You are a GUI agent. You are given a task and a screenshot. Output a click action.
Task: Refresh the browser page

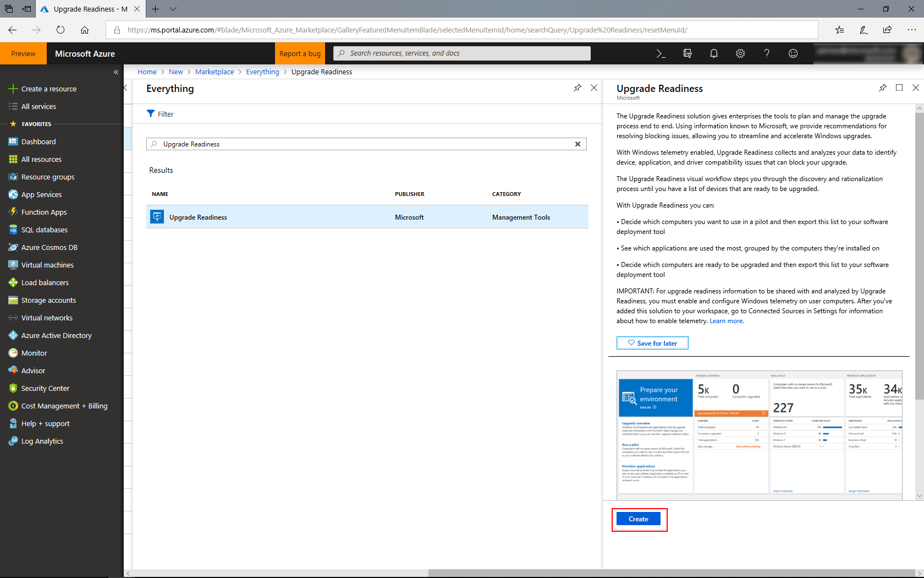[x=61, y=30]
